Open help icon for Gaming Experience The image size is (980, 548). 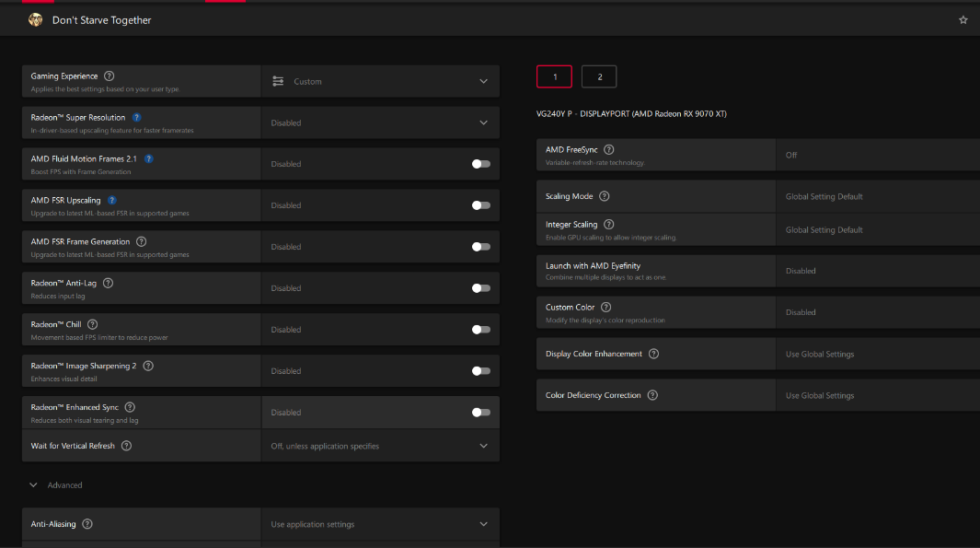[110, 76]
